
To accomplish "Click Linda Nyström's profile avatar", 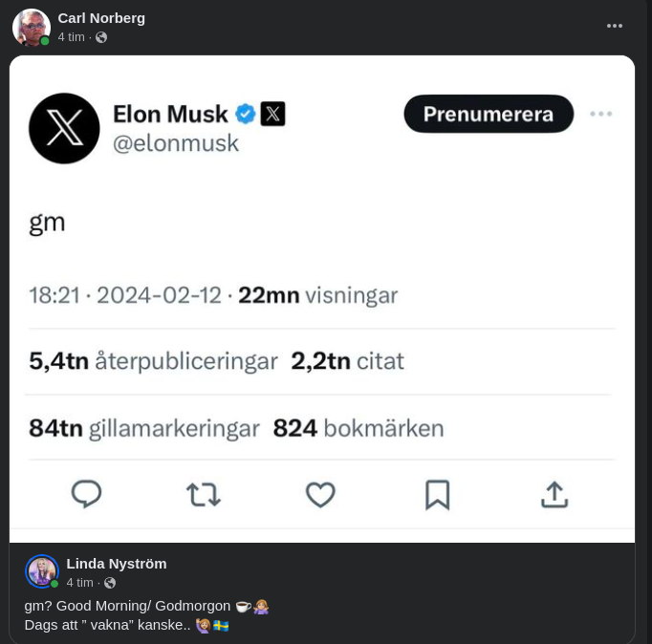I will click(41, 571).
